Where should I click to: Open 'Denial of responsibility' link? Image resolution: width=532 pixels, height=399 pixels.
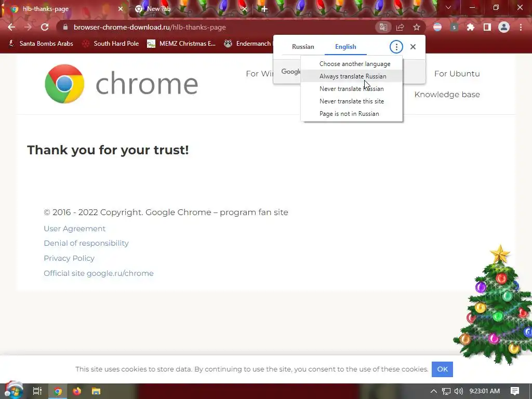pos(86,243)
